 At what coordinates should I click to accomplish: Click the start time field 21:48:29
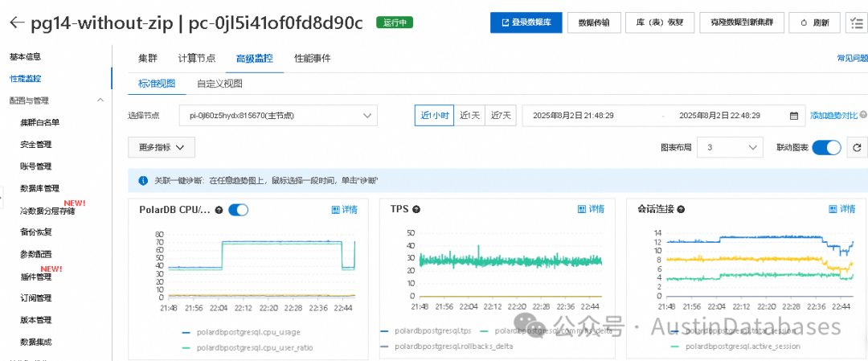573,116
